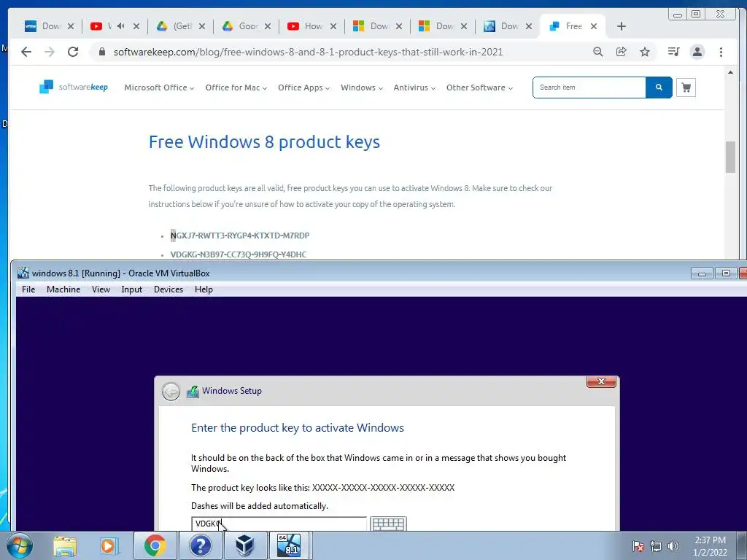This screenshot has width=747, height=560.
Task: Close the Windows Setup dialog
Action: click(x=601, y=381)
